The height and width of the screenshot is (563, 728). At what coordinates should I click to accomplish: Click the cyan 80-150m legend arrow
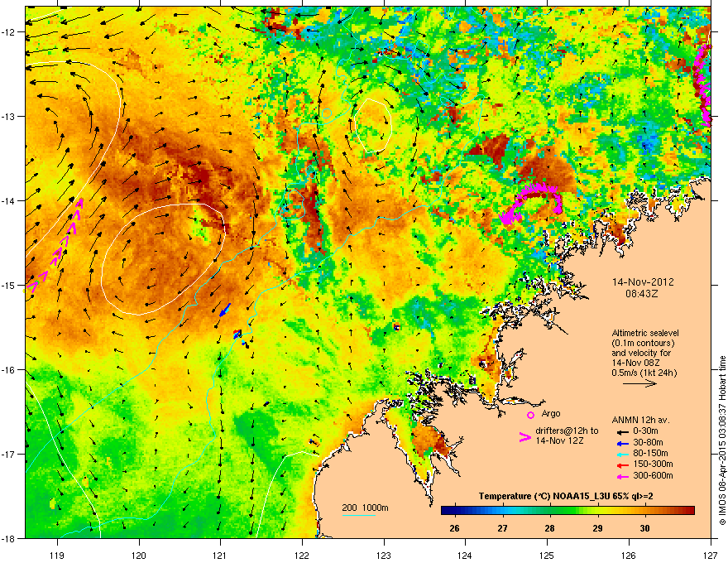[x=623, y=454]
